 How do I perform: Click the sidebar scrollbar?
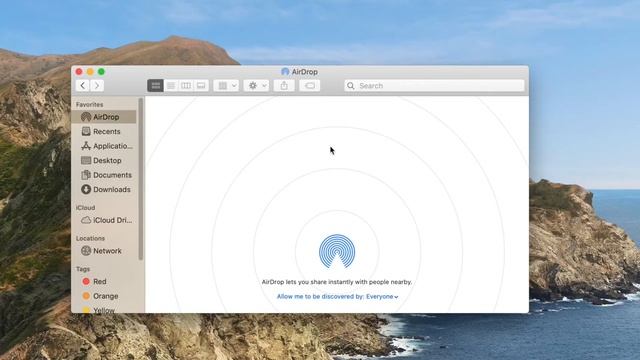coord(141,179)
